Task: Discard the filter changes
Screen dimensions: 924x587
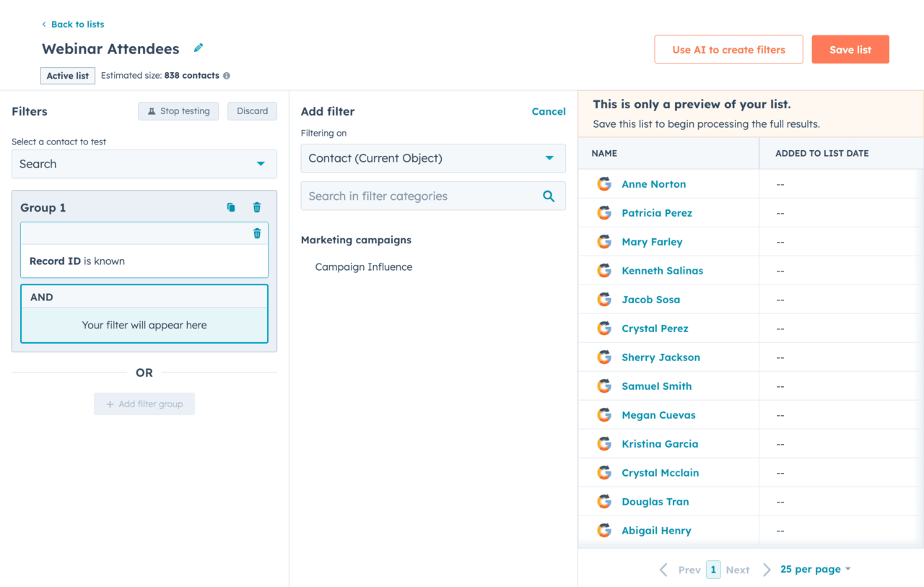Action: [252, 111]
